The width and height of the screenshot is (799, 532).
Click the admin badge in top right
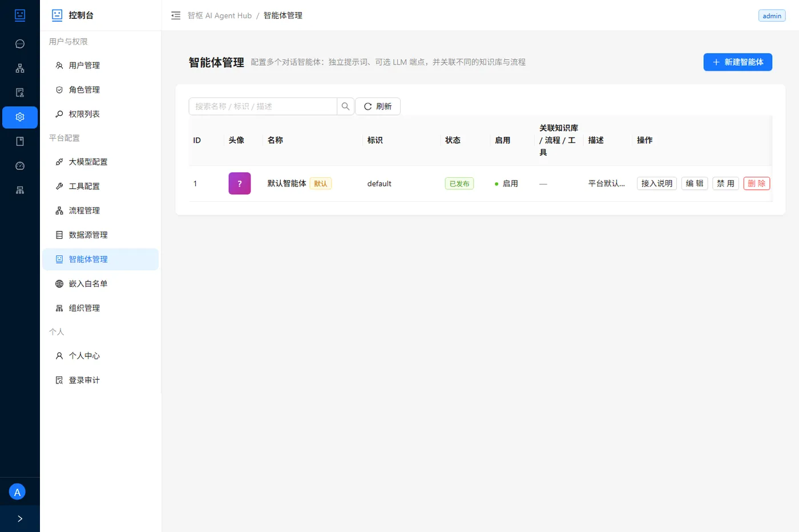[772, 16]
